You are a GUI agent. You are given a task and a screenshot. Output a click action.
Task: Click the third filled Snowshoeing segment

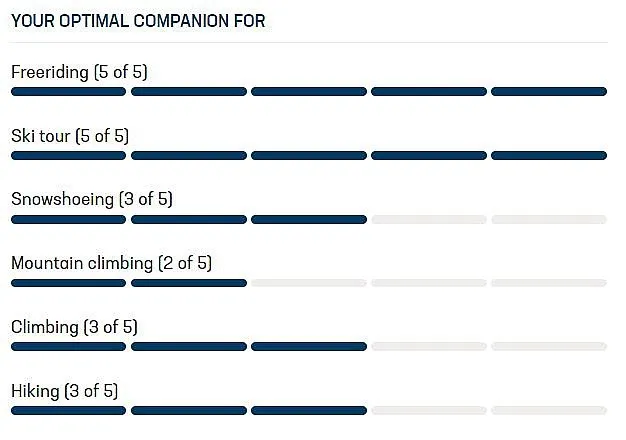tap(309, 220)
